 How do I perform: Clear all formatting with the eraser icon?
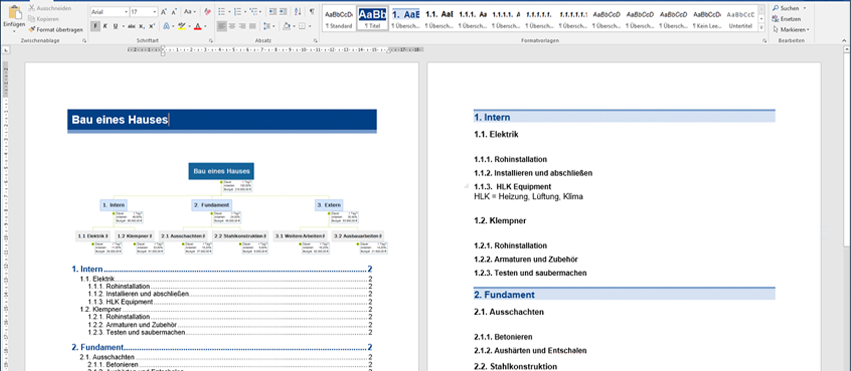pos(207,11)
